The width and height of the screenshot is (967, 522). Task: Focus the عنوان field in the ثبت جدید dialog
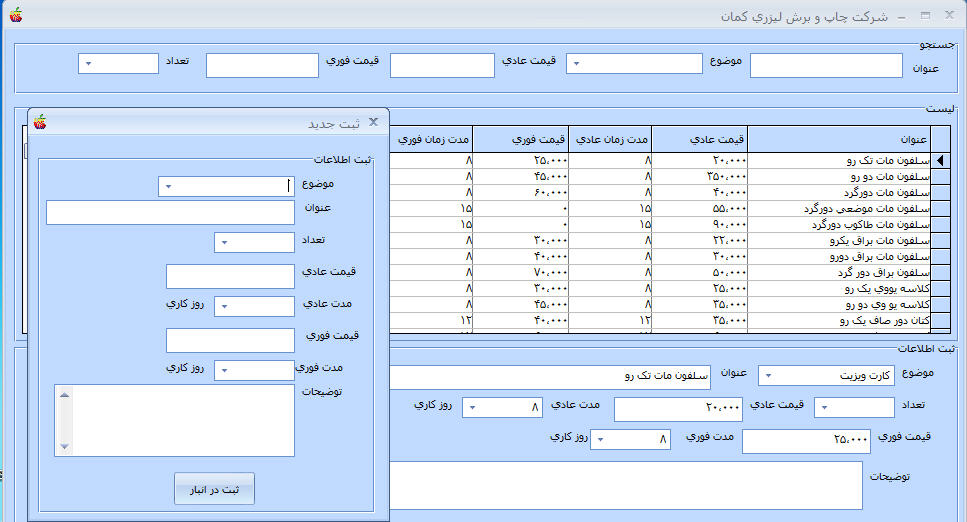point(170,212)
